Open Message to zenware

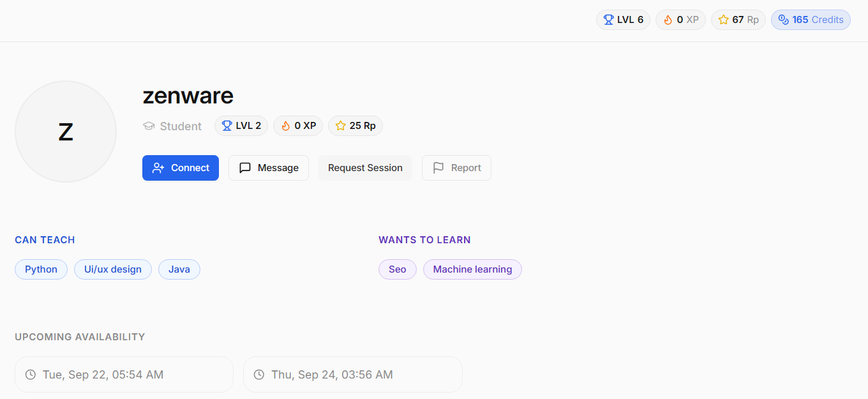[x=269, y=168]
